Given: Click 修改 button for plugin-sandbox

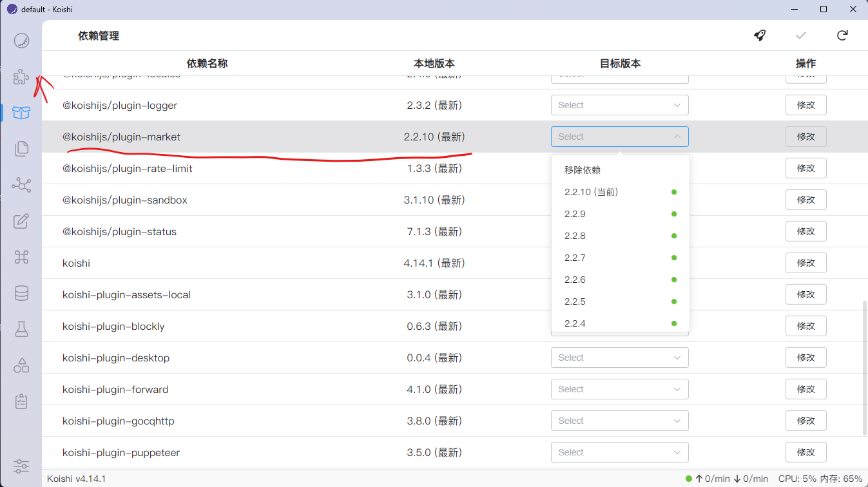Looking at the screenshot, I should [805, 200].
